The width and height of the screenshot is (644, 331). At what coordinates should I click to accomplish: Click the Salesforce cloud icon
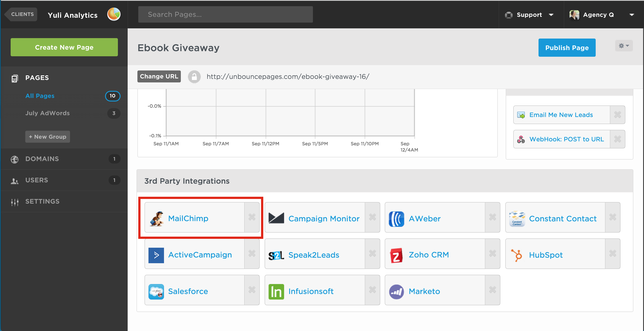[x=156, y=292]
